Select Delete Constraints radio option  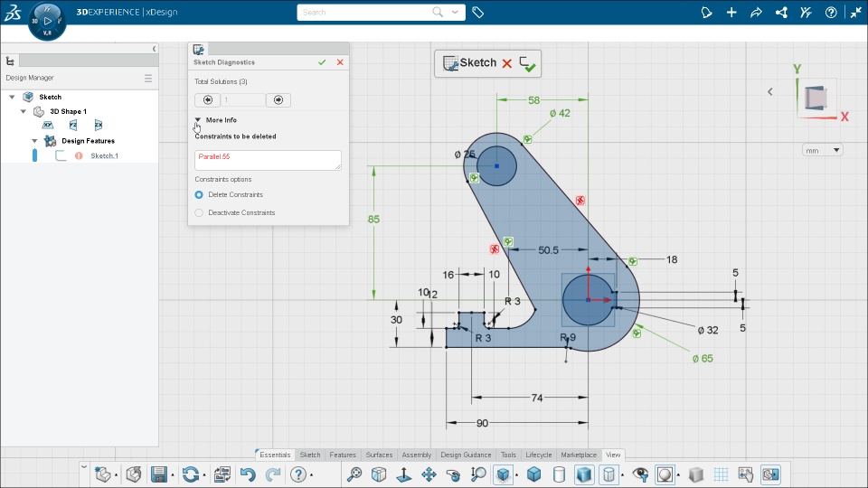point(199,195)
